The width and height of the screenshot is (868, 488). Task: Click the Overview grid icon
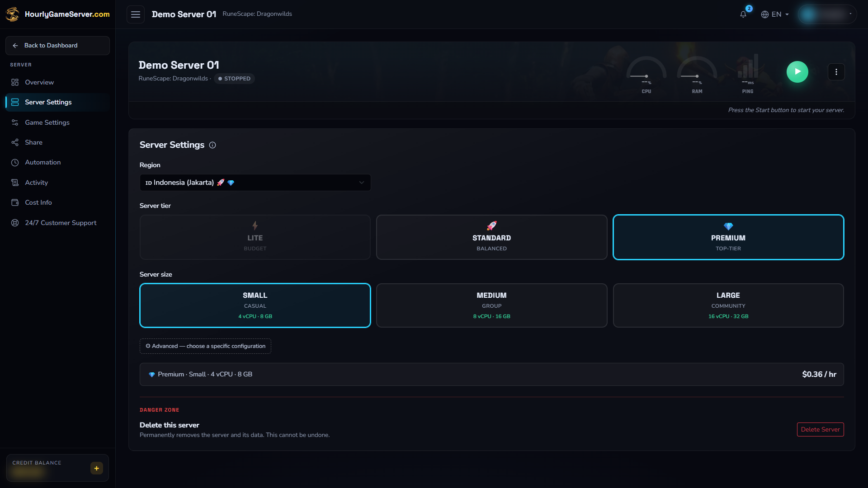coord(15,82)
